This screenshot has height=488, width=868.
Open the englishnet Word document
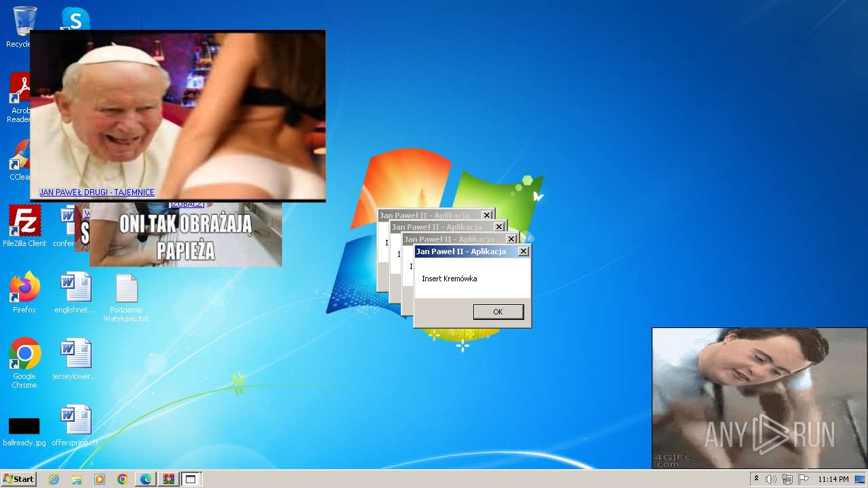click(75, 292)
